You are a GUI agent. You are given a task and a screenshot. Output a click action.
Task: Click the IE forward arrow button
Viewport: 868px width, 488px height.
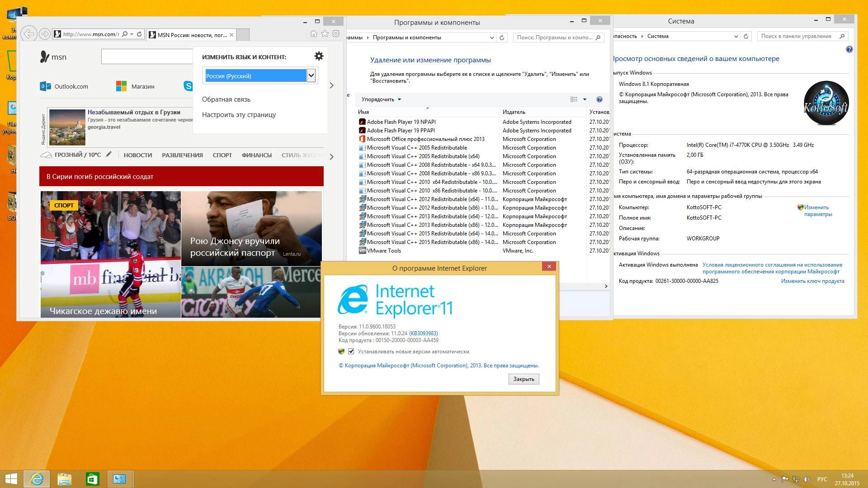click(x=44, y=34)
